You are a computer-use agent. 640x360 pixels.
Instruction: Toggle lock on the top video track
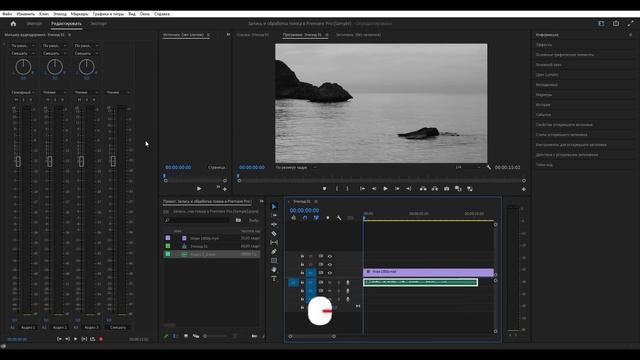coord(302,256)
